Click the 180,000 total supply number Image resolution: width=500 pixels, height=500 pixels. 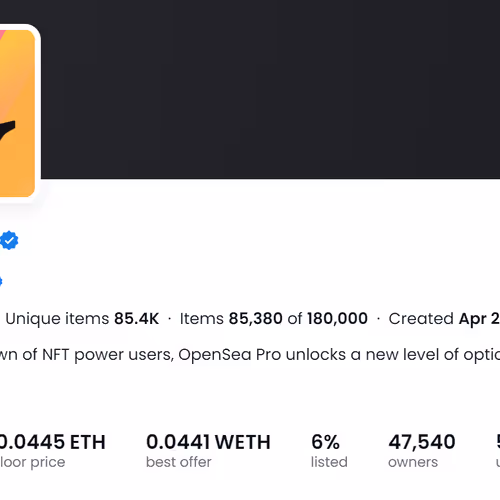(337, 319)
